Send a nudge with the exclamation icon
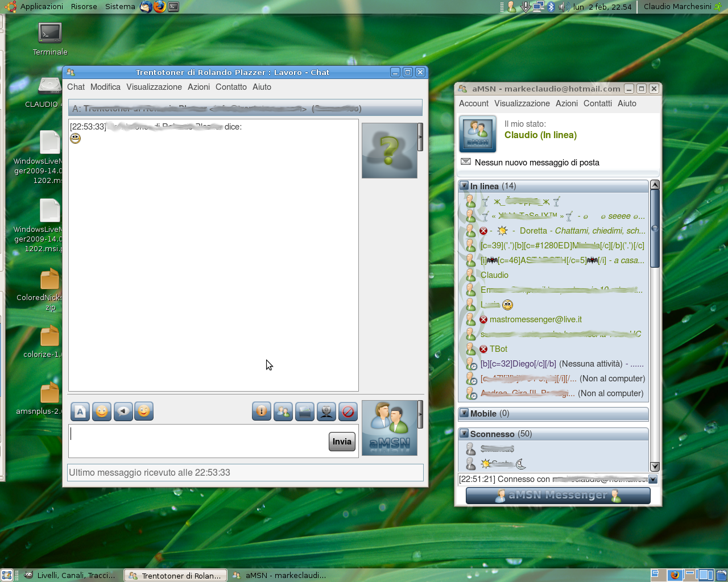 pyautogui.click(x=262, y=411)
